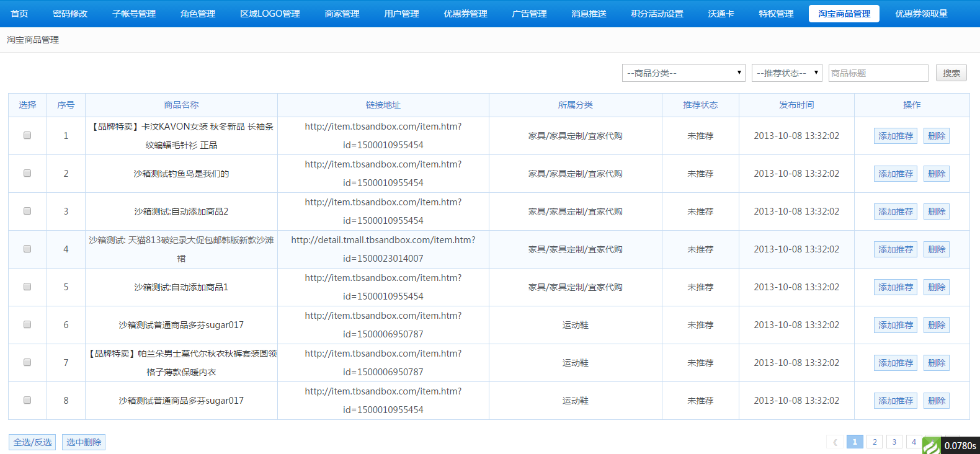Check the box for row 4
This screenshot has height=454, width=980.
(27, 249)
